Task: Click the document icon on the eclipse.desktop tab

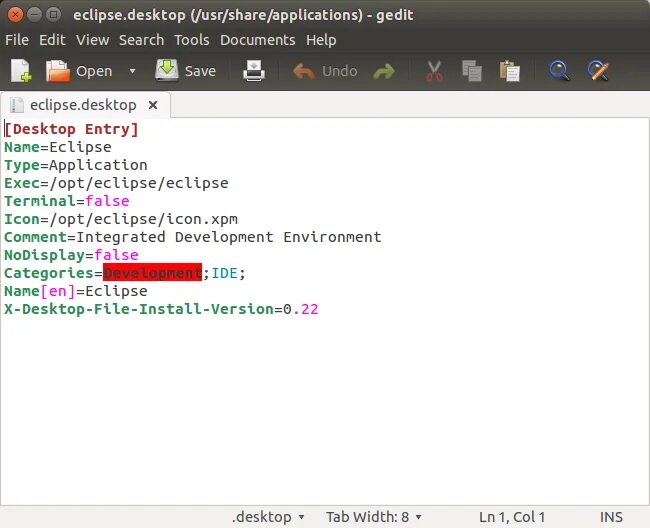Action: 17,105
